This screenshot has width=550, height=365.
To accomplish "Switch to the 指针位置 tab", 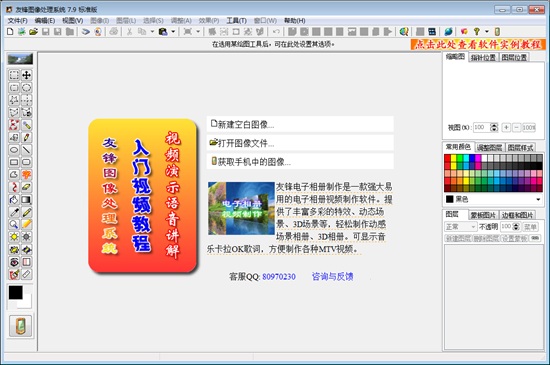I will (x=483, y=58).
